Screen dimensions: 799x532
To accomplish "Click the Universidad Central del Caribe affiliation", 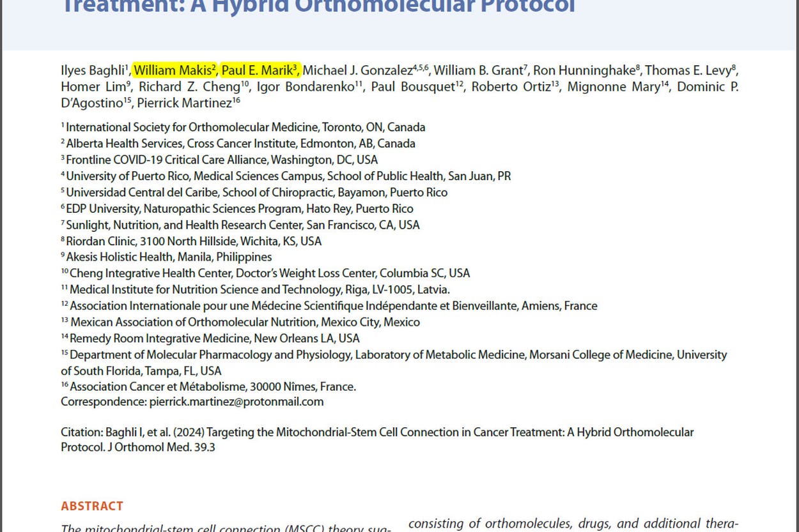I will [x=254, y=192].
